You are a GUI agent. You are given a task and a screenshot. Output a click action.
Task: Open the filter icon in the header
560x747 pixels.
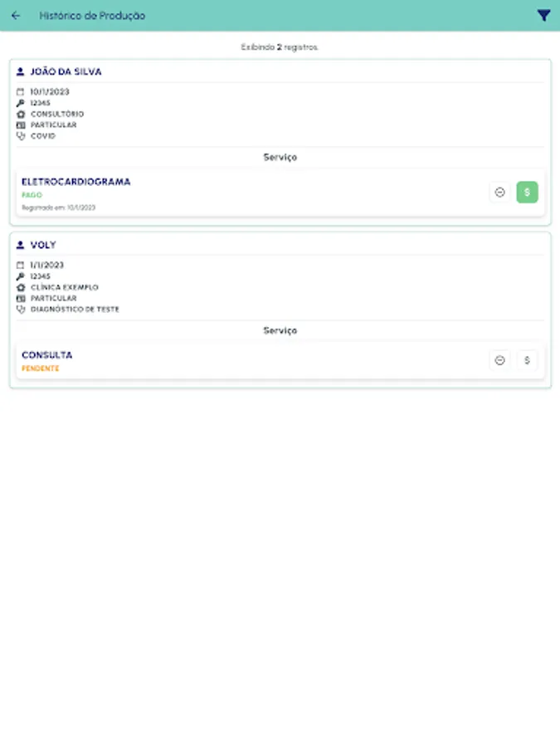[543, 16]
